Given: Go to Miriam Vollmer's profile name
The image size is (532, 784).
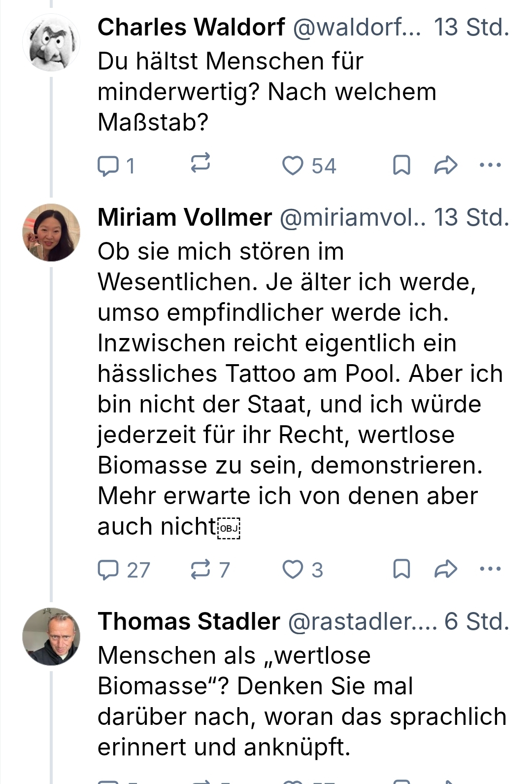Looking at the screenshot, I should 185,217.
